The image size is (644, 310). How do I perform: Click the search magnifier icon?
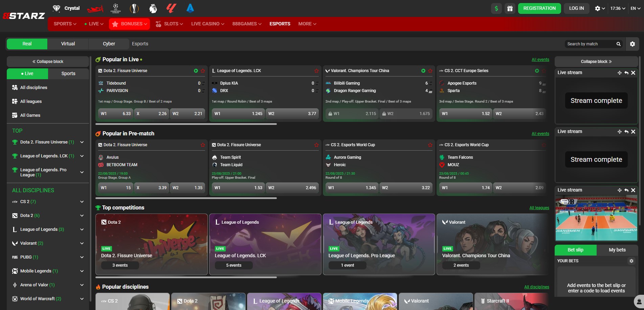(619, 44)
